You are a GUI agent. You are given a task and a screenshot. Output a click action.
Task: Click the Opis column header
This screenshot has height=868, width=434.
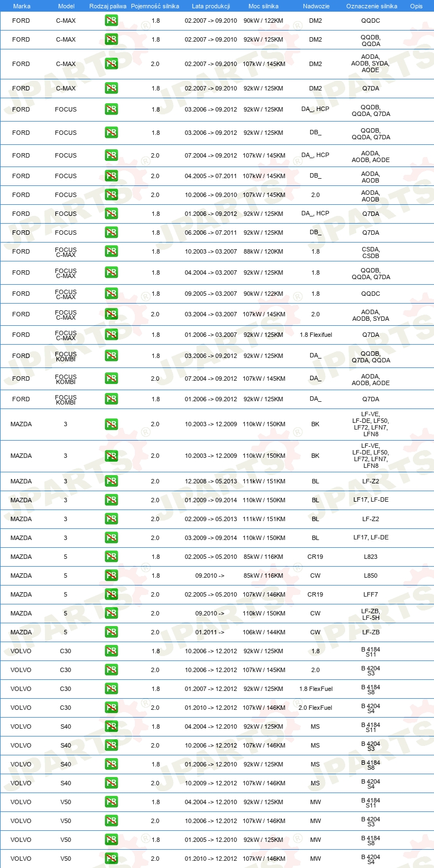416,6
